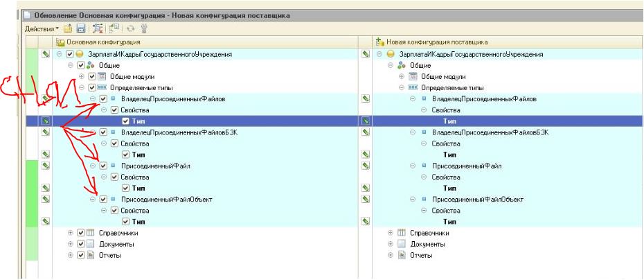The height and width of the screenshot is (280, 644).
Task: Select Общие in right pane tree
Action: tap(420, 65)
